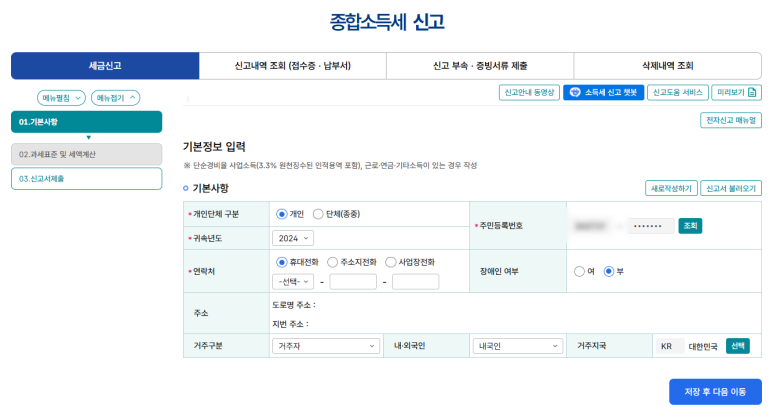
Task: Click 새로작성하기 button
Action: pos(671,188)
